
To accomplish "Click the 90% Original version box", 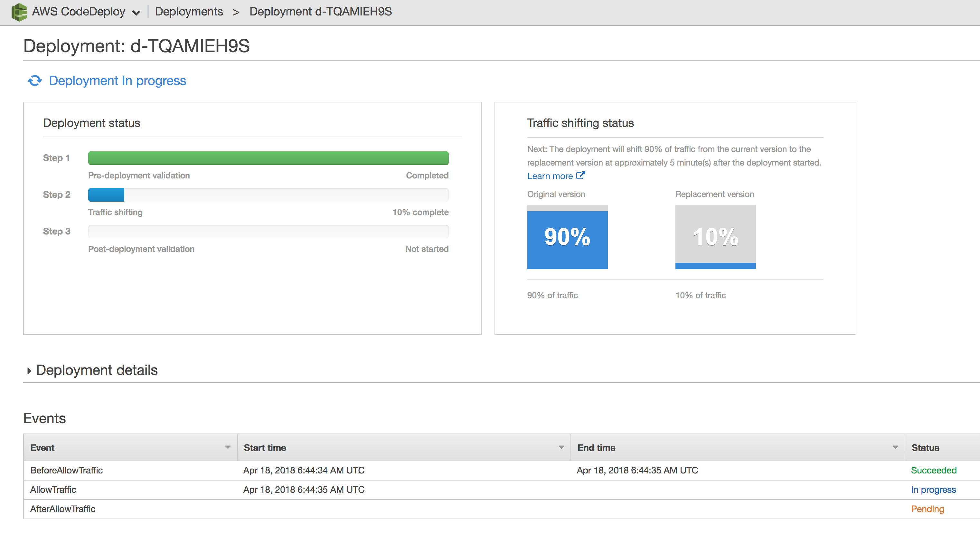I will (567, 237).
